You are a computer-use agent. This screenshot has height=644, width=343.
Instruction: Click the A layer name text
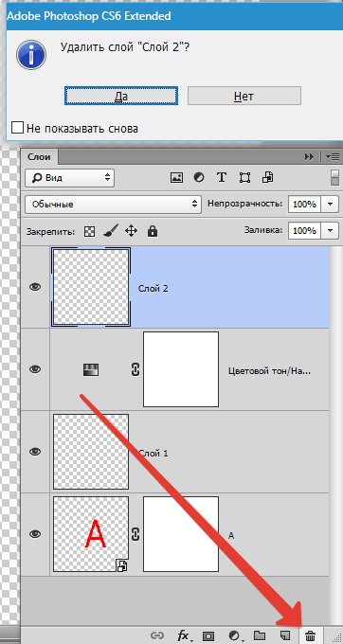point(231,536)
